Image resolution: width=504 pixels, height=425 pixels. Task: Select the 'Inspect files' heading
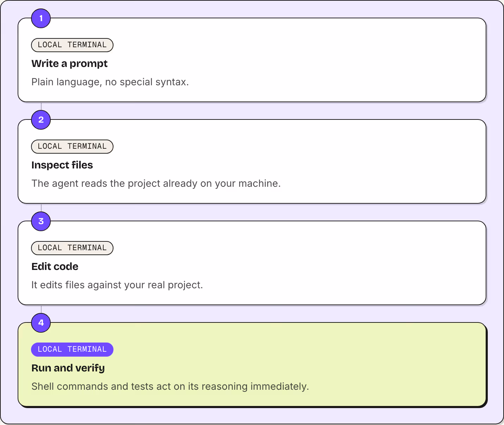tap(62, 165)
